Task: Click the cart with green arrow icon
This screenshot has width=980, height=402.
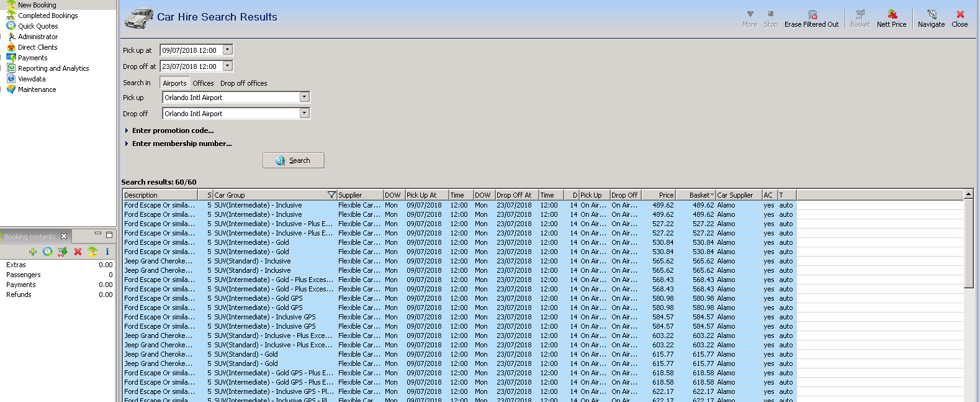Action: tap(63, 252)
